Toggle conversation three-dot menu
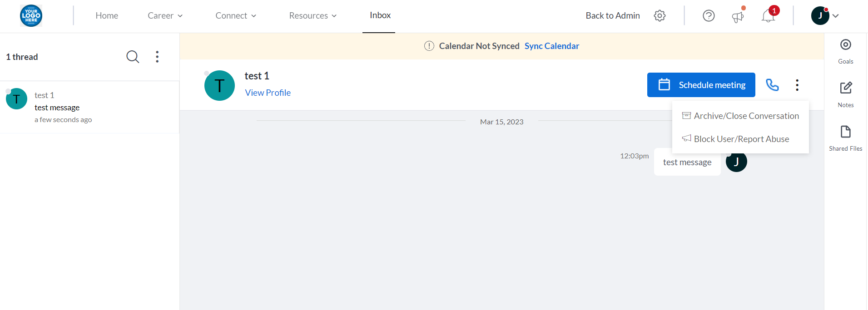 tap(797, 85)
